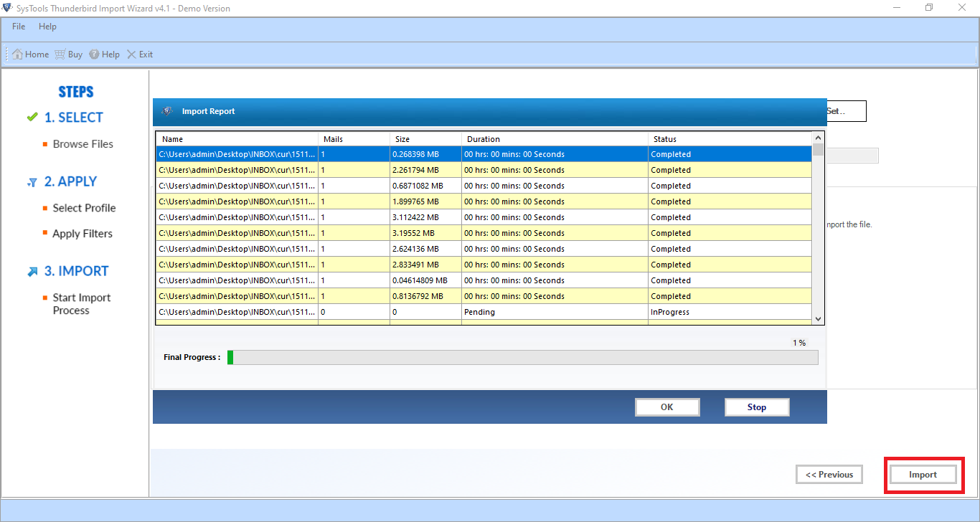Select the Start Import Process step

[82, 304]
